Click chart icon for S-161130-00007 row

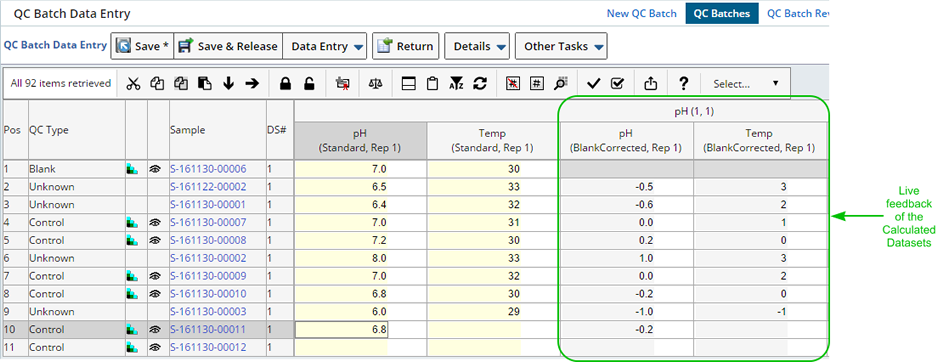[x=132, y=223]
